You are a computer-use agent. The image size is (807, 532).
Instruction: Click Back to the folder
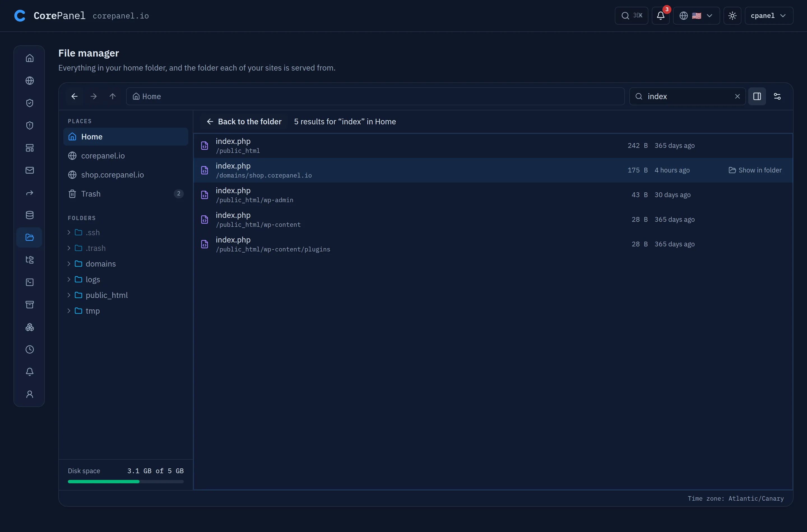click(x=244, y=122)
